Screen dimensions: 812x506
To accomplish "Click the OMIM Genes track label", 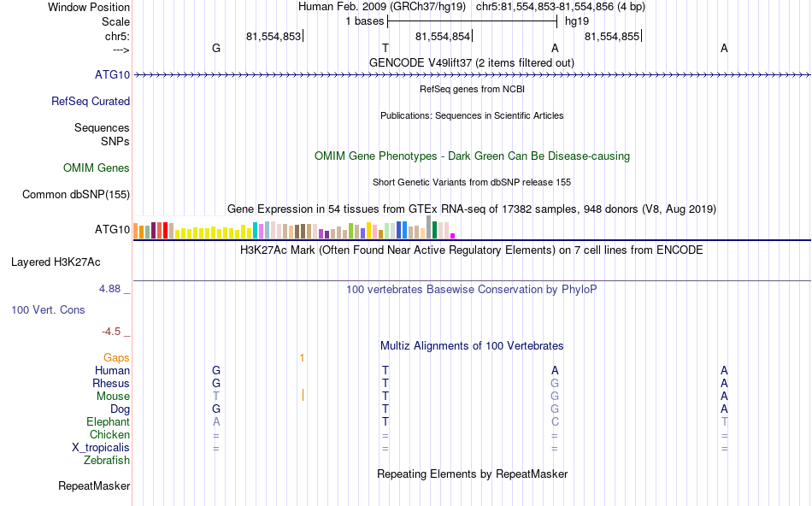I will click(x=96, y=168).
